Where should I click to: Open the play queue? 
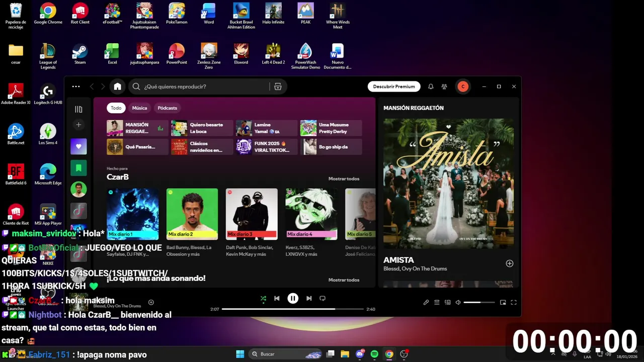tap(437, 302)
